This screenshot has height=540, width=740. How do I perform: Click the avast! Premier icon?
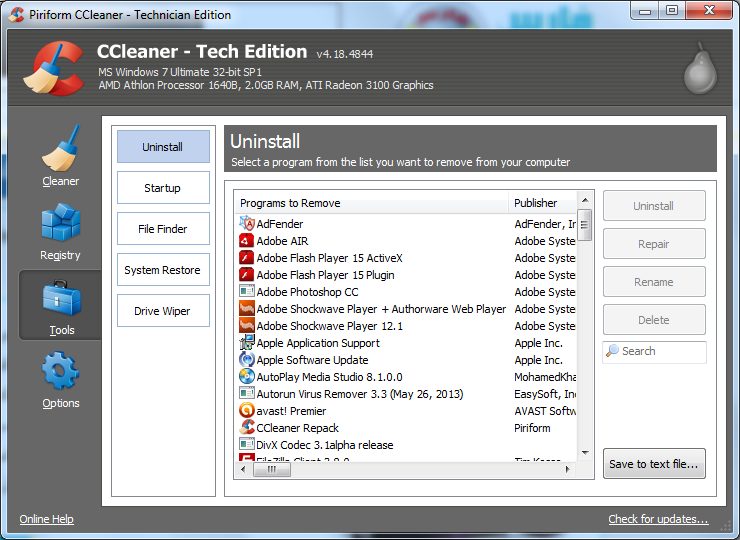(247, 411)
